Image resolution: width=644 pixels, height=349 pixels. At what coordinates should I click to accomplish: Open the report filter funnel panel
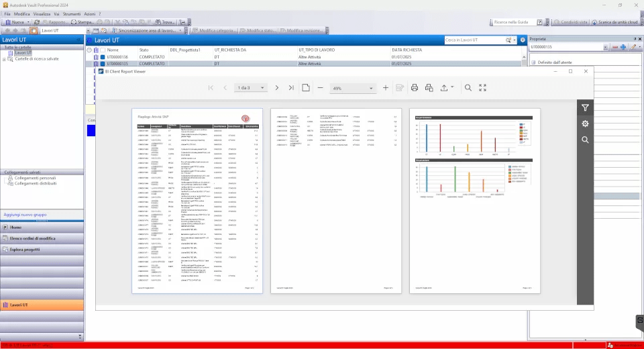coord(585,107)
